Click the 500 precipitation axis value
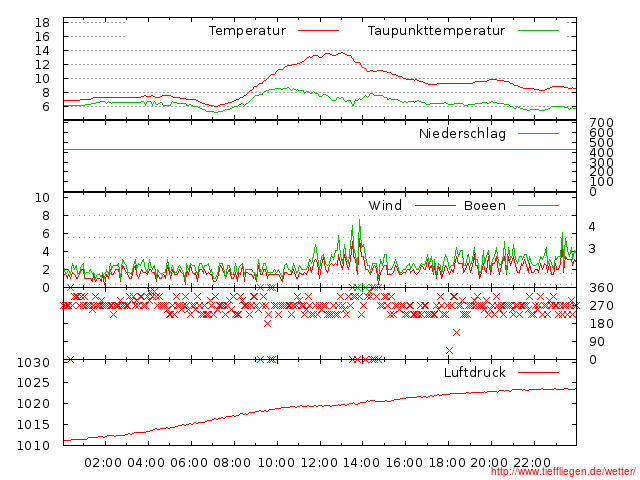Image resolution: width=640 pixels, height=480 pixels. (x=601, y=142)
